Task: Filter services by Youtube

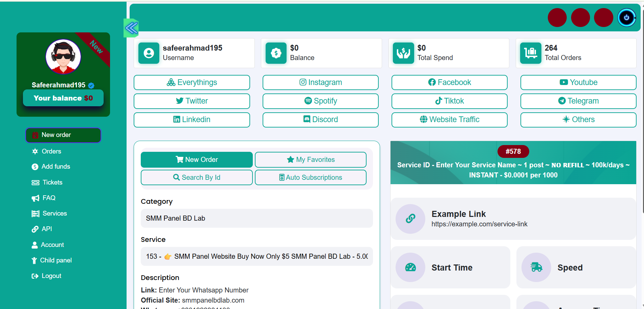Action: tap(579, 82)
